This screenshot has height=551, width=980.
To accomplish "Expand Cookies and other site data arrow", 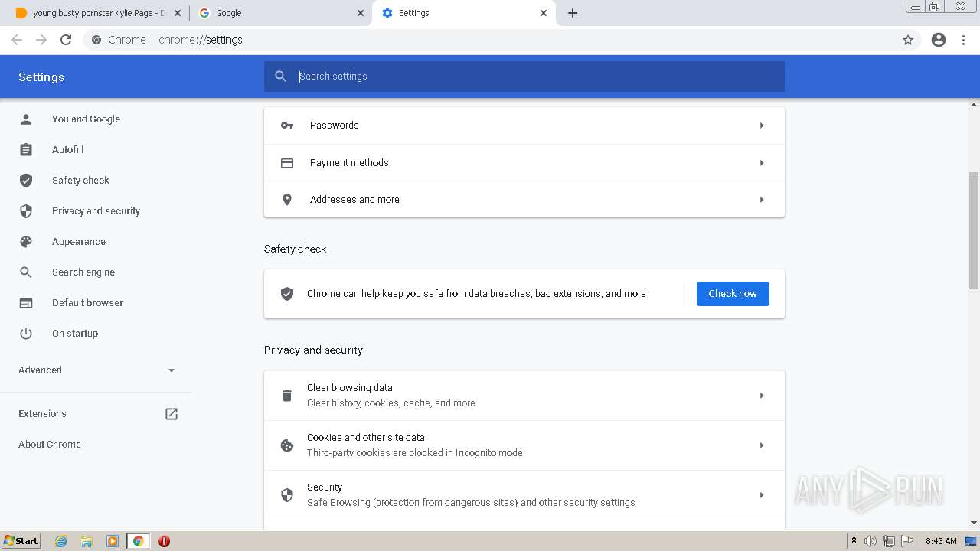I will (x=762, y=445).
